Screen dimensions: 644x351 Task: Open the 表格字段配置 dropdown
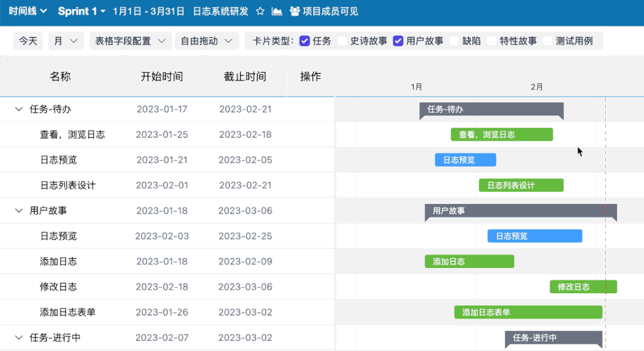pyautogui.click(x=130, y=41)
